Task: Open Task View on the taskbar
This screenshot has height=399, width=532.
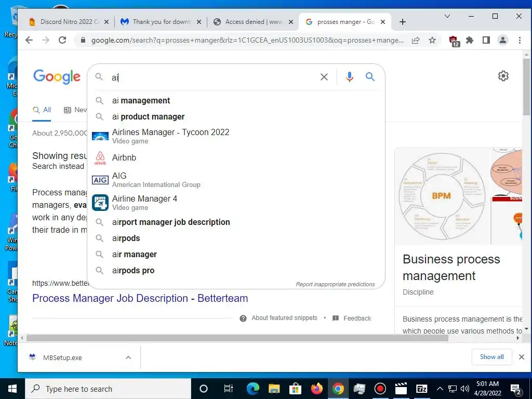Action: (229, 389)
